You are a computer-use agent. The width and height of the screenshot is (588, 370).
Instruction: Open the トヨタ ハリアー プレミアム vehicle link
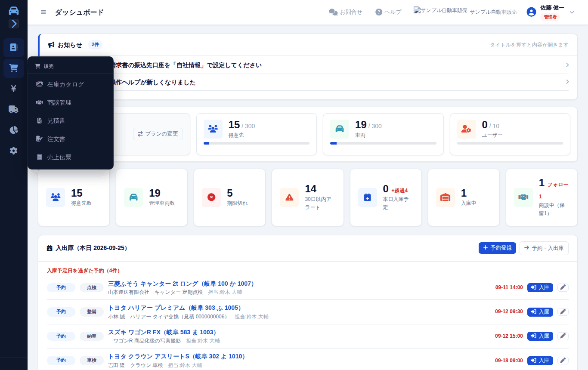tap(175, 308)
